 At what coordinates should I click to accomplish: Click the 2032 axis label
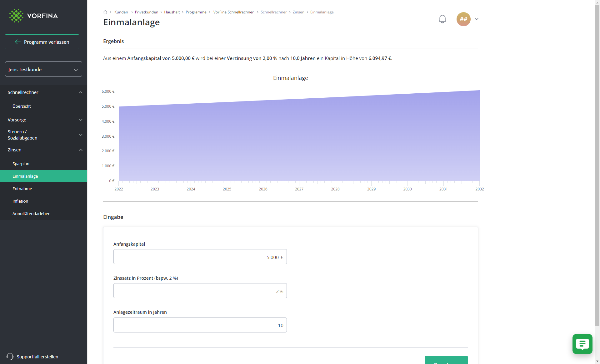pos(480,189)
